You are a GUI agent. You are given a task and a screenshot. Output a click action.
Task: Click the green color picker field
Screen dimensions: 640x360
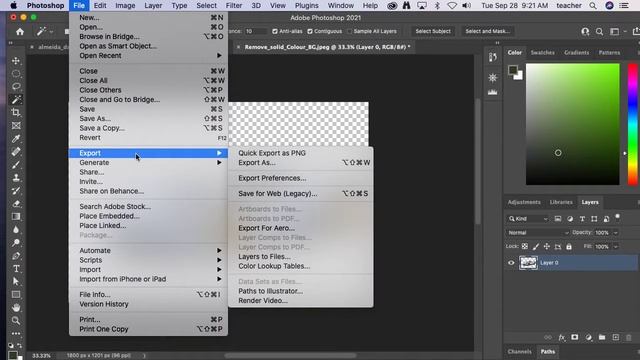(x=573, y=124)
